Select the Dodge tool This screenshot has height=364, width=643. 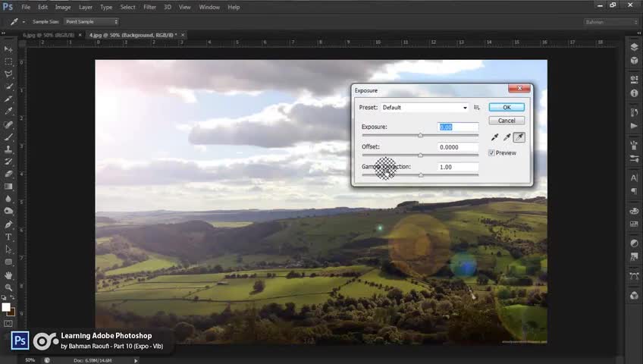tap(8, 211)
